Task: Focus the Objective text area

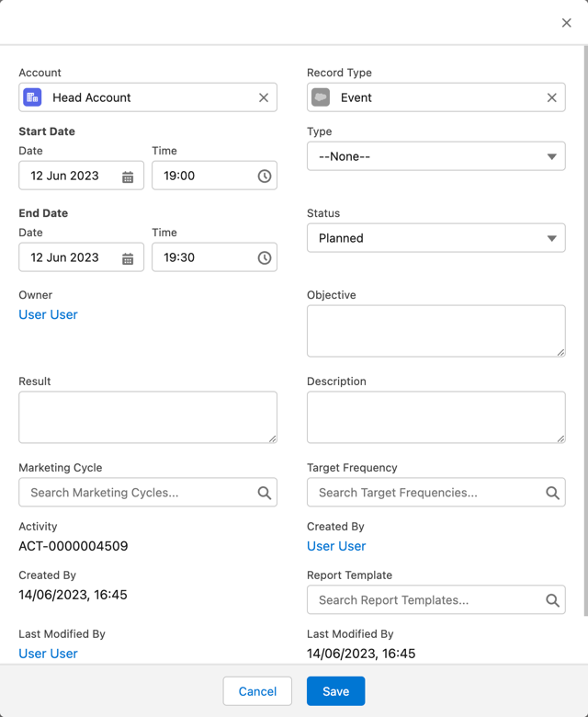Action: click(x=435, y=330)
